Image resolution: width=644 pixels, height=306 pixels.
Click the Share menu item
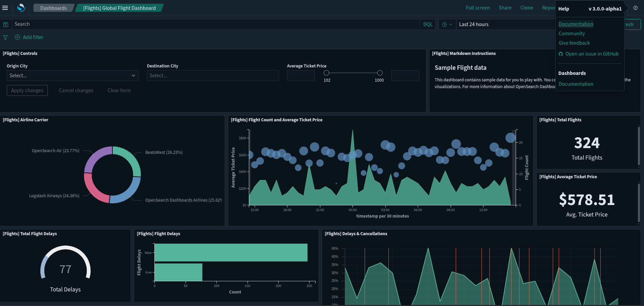tap(505, 7)
